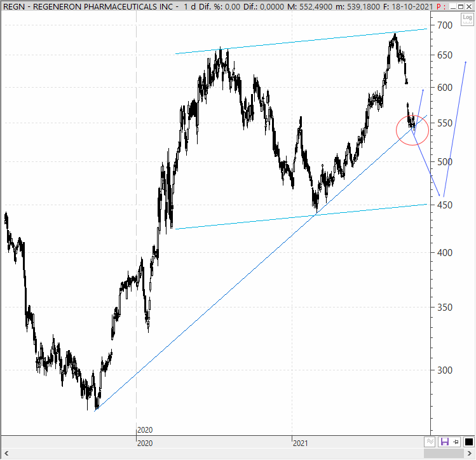476x460 pixels.
Task: Click the 550 price axis label
Action: pyautogui.click(x=445, y=123)
